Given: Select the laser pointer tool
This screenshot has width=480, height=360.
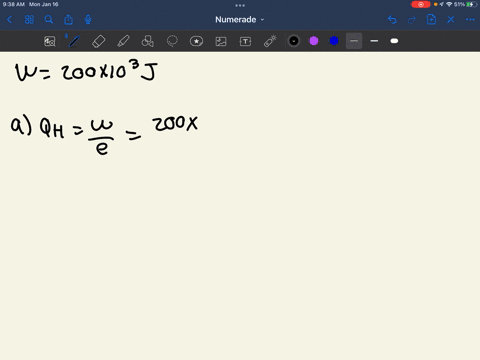Looking at the screenshot, I should (x=270, y=41).
